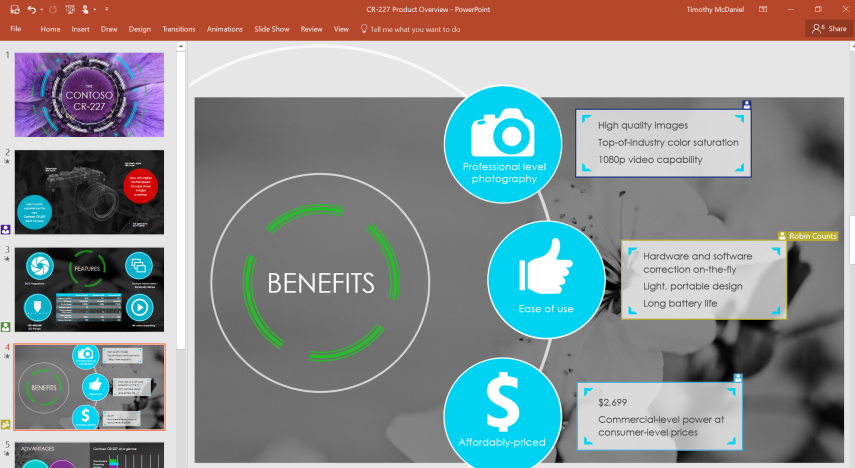Click the Share button
The height and width of the screenshot is (468, 855).
829,28
